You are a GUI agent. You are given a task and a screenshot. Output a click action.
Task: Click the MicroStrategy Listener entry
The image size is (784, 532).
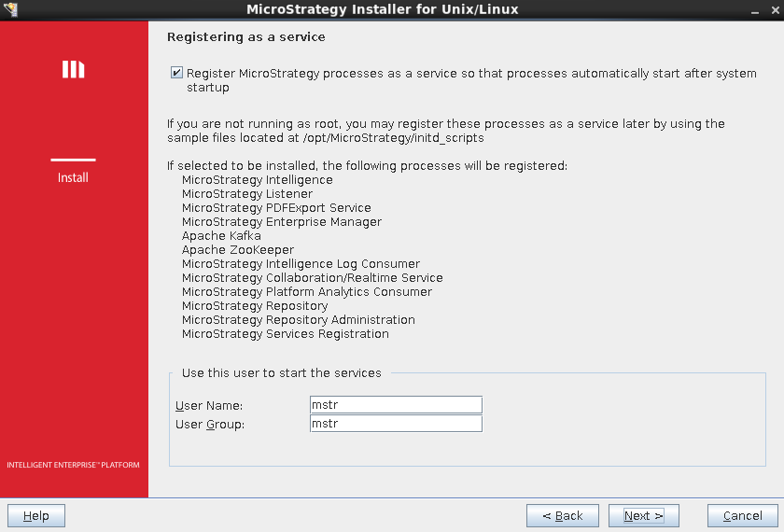click(247, 194)
